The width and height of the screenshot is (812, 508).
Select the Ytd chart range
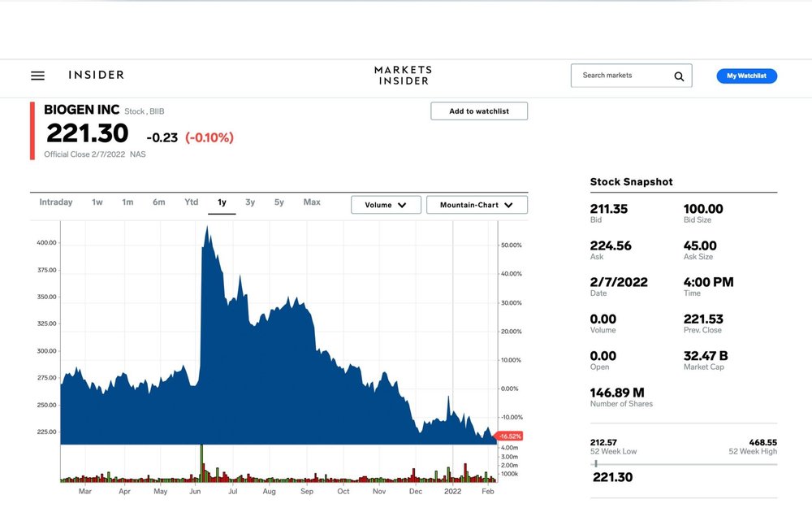191,202
